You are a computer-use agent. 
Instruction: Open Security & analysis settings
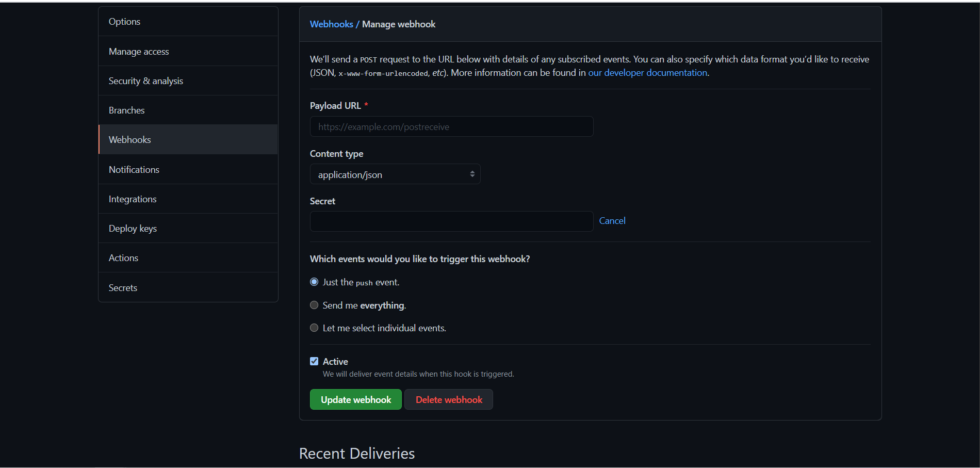[x=145, y=80]
